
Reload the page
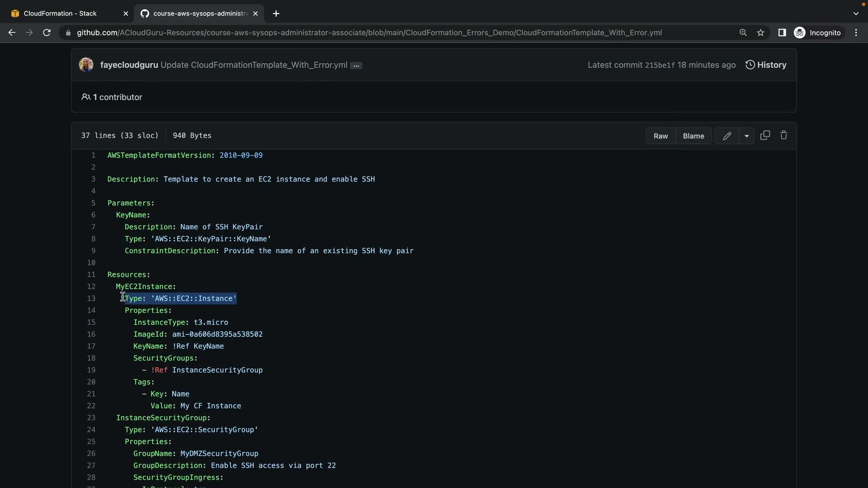tap(47, 33)
